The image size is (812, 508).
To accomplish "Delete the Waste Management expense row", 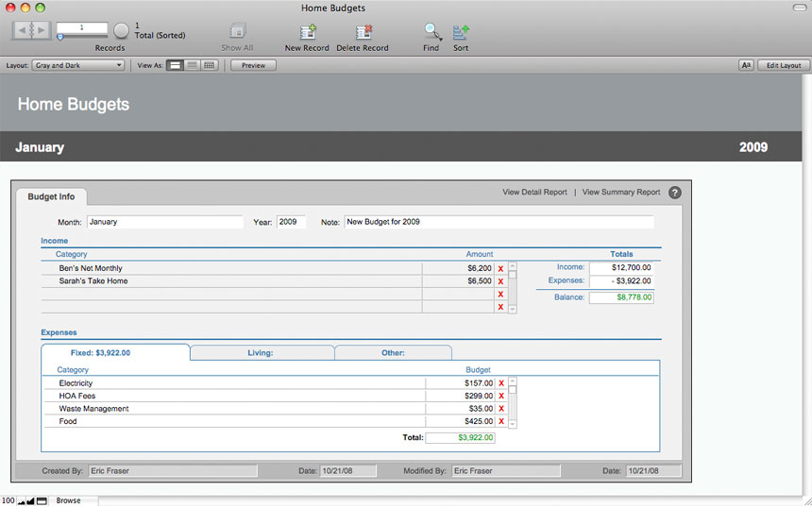I will click(x=501, y=409).
